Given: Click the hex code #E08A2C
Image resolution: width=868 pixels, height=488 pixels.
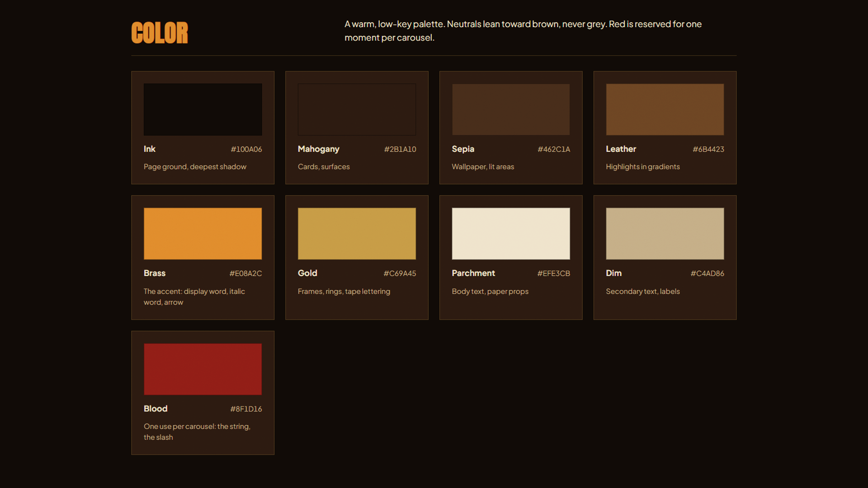Looking at the screenshot, I should [x=245, y=273].
